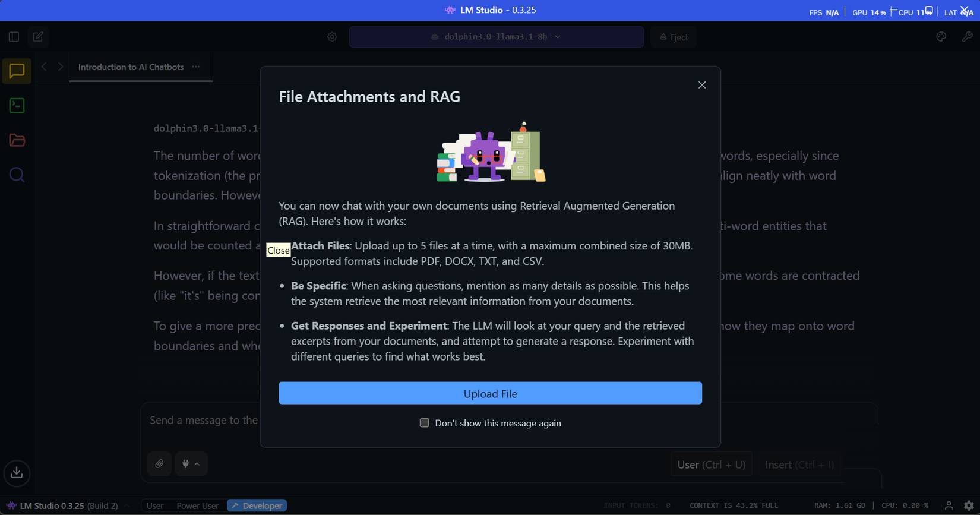Switch to Developer mode
The height and width of the screenshot is (515, 980).
point(257,505)
